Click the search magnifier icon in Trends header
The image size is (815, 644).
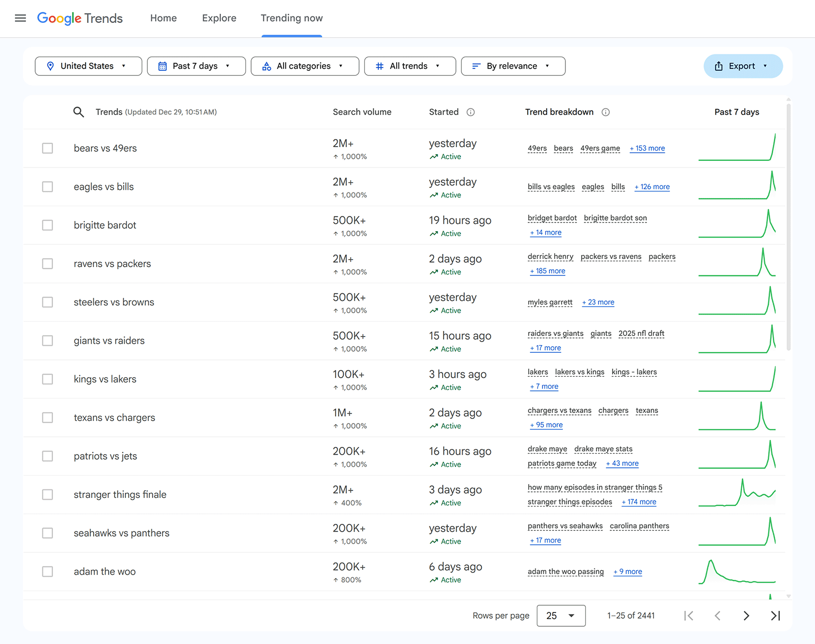tap(78, 112)
